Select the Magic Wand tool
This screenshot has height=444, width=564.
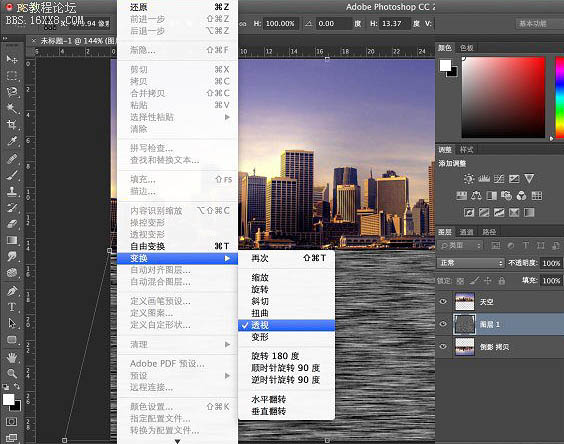pos(12,108)
